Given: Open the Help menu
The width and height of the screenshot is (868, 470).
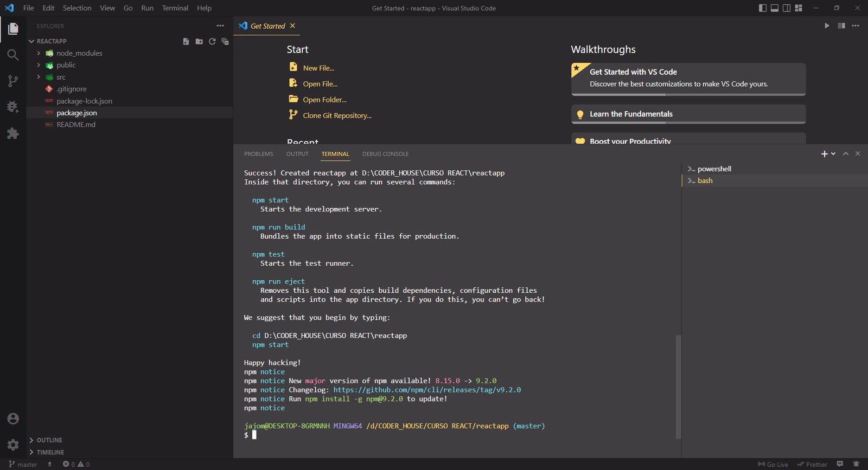Looking at the screenshot, I should coord(204,8).
